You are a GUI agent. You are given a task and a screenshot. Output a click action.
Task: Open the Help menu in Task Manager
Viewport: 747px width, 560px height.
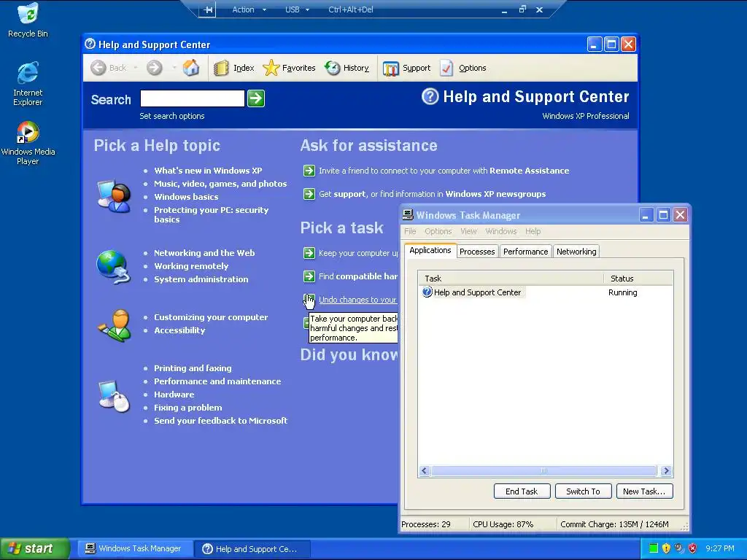533,231
